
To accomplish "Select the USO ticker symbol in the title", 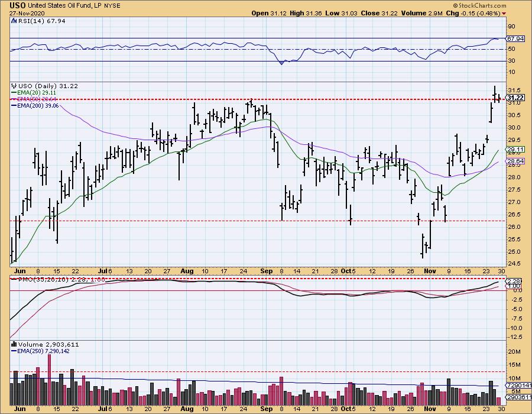I will click(x=18, y=5).
